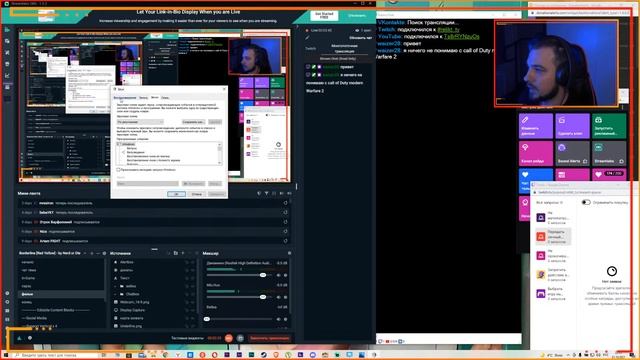Expand the Chatbox folder in Sources
The width and height of the screenshot is (640, 360).
coord(116,294)
